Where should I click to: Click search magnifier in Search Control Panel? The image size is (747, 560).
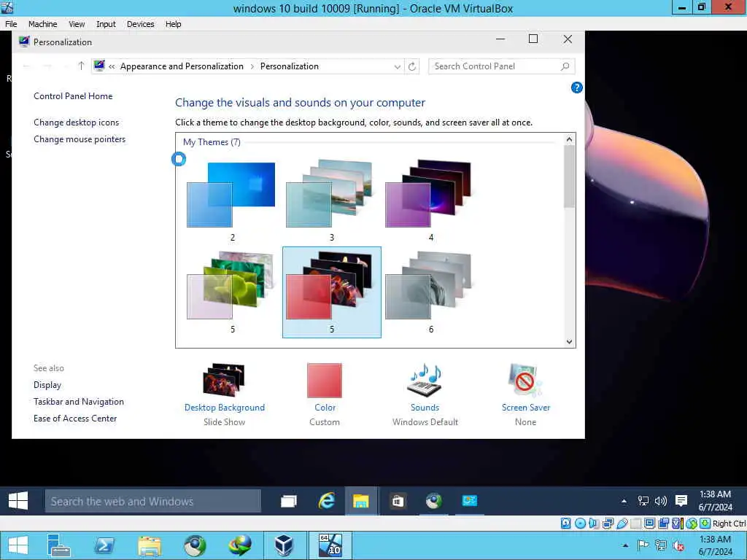coord(565,66)
